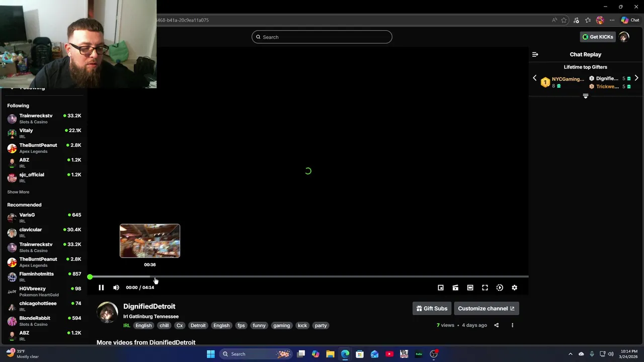Open Task View on taskbar
The height and width of the screenshot is (362, 644).
(x=301, y=354)
